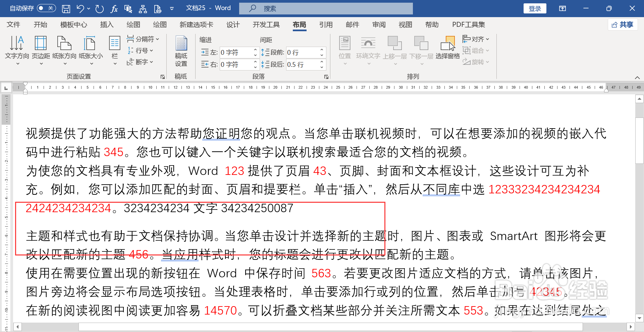The width and height of the screenshot is (644, 332).
Task: Click horizontal scrollbar right arrow
Action: (631, 327)
